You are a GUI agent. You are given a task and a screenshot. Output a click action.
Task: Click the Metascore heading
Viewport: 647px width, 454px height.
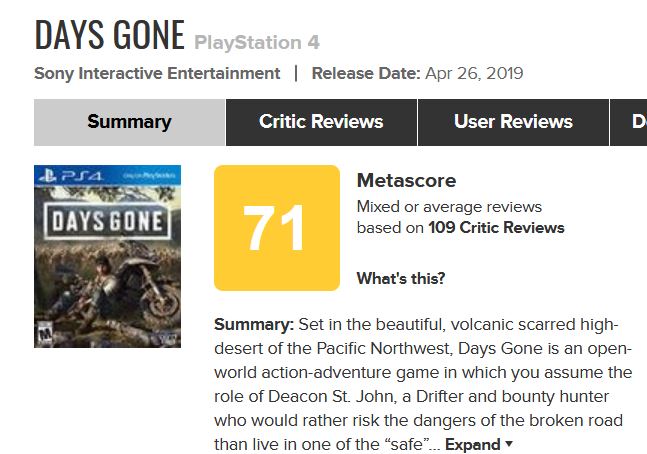click(x=406, y=181)
